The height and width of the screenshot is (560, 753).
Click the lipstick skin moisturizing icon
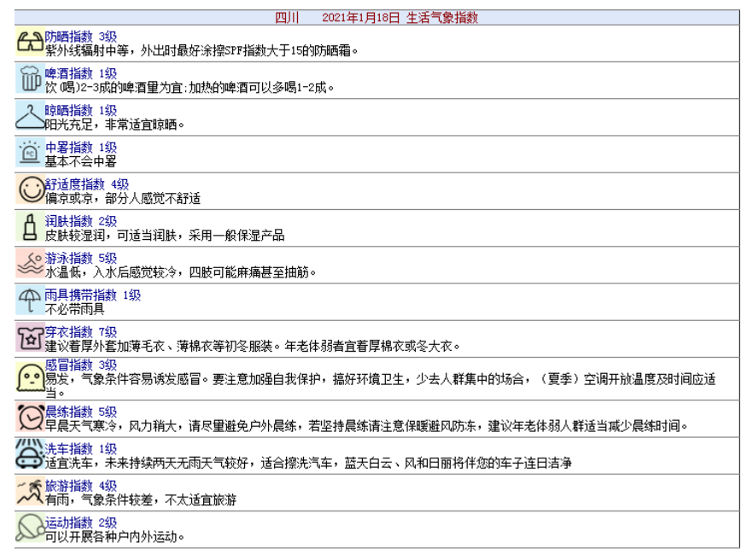pos(30,228)
